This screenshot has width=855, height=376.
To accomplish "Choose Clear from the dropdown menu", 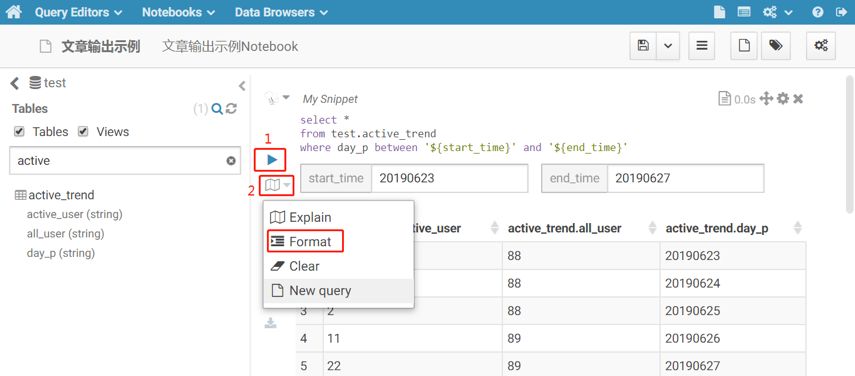I will point(338,266).
